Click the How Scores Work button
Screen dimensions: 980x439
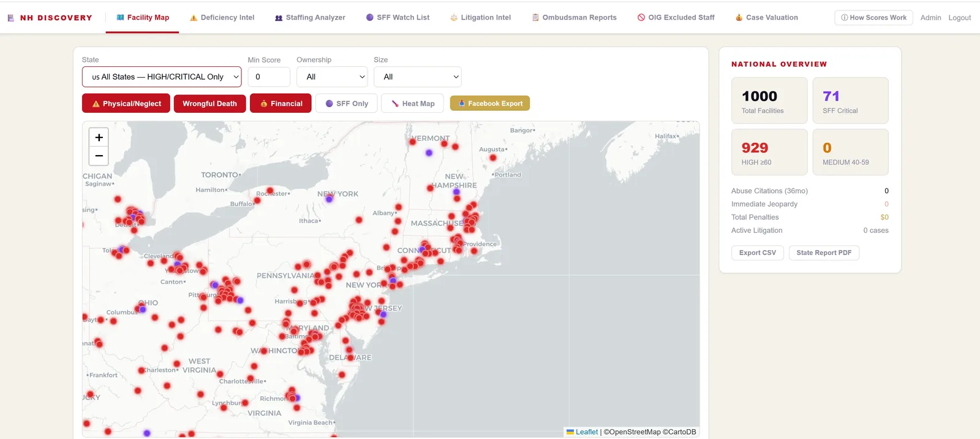coord(873,18)
